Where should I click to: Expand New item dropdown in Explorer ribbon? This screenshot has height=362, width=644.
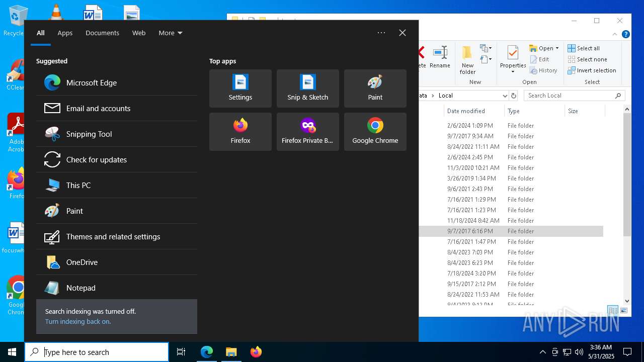pos(486,48)
